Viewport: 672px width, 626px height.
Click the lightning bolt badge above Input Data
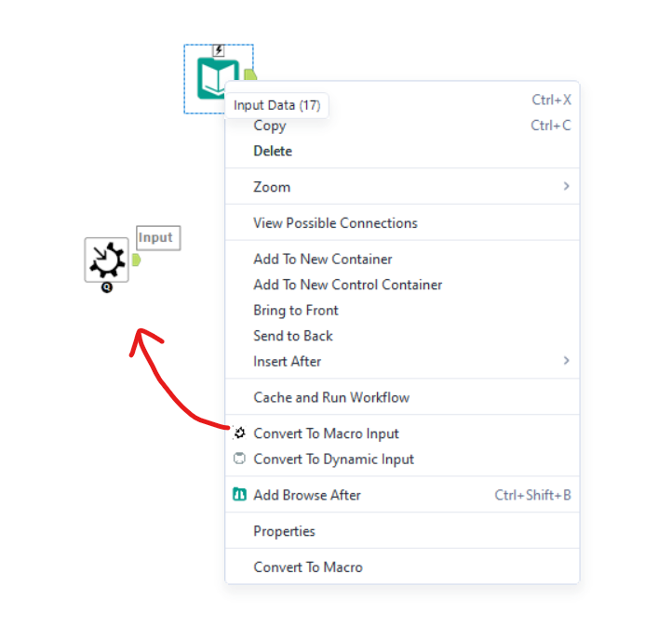219,50
